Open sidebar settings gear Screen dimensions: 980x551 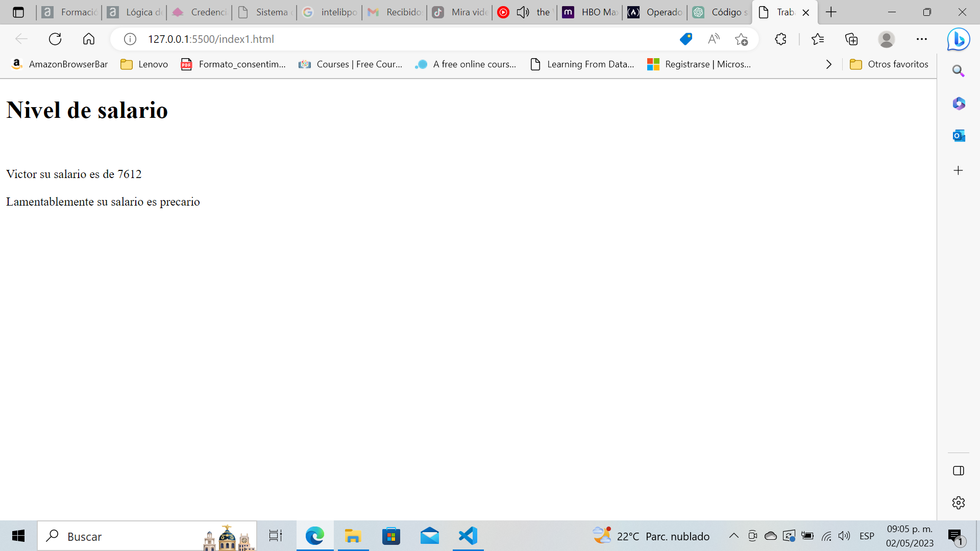[959, 503]
